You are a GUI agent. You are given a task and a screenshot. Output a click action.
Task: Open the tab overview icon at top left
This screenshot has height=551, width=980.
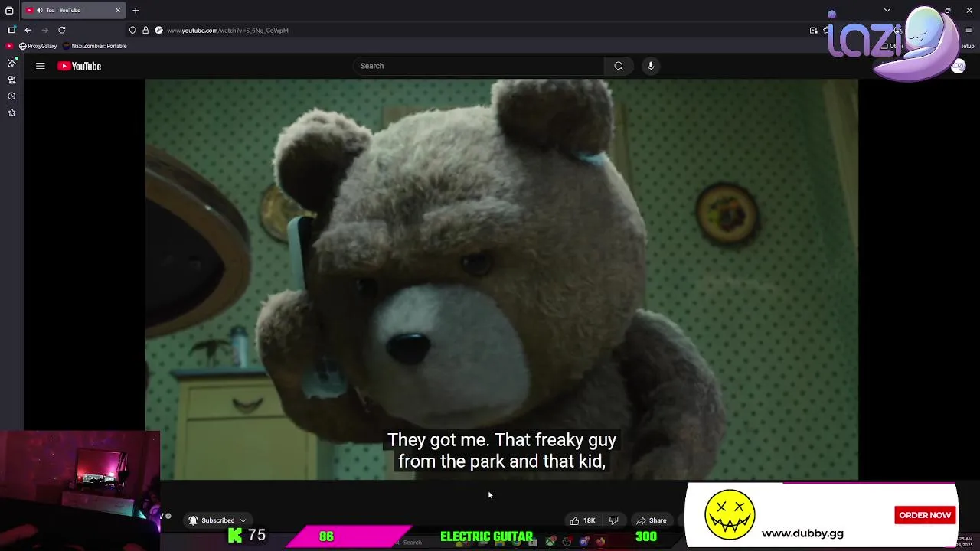click(x=9, y=10)
